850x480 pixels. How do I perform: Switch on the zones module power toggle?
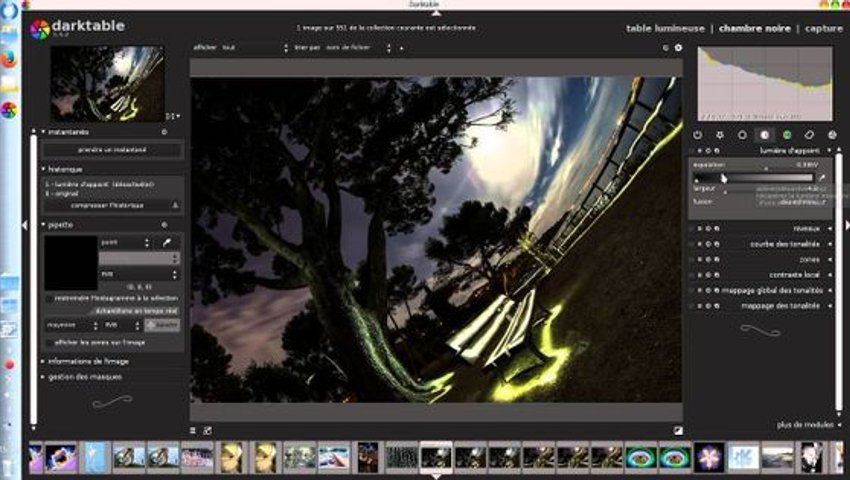pos(691,259)
